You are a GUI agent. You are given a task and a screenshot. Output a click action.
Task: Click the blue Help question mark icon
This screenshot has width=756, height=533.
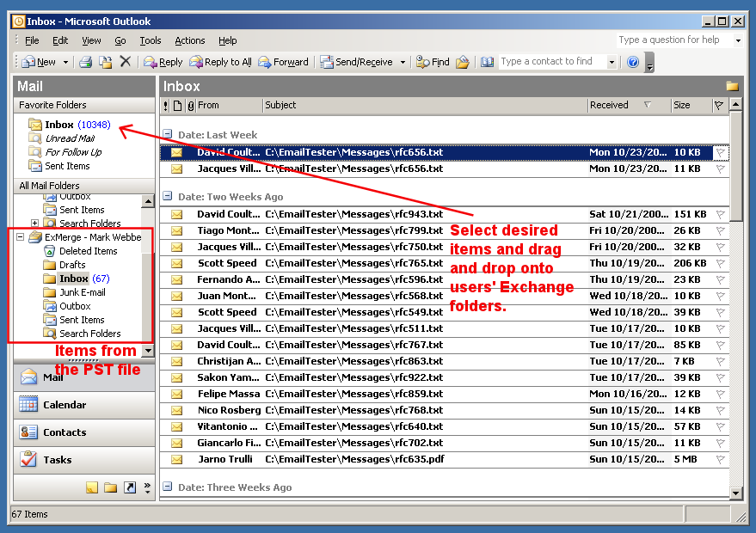(x=633, y=62)
